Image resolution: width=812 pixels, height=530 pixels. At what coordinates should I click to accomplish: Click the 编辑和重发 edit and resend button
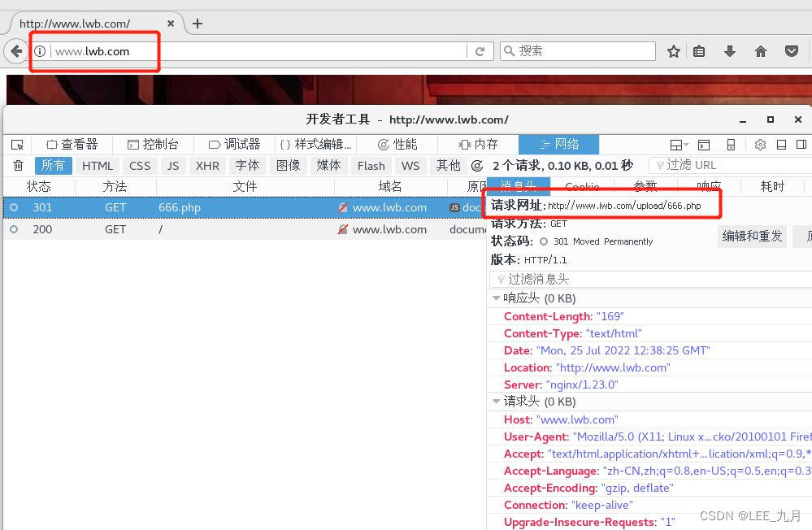point(752,237)
